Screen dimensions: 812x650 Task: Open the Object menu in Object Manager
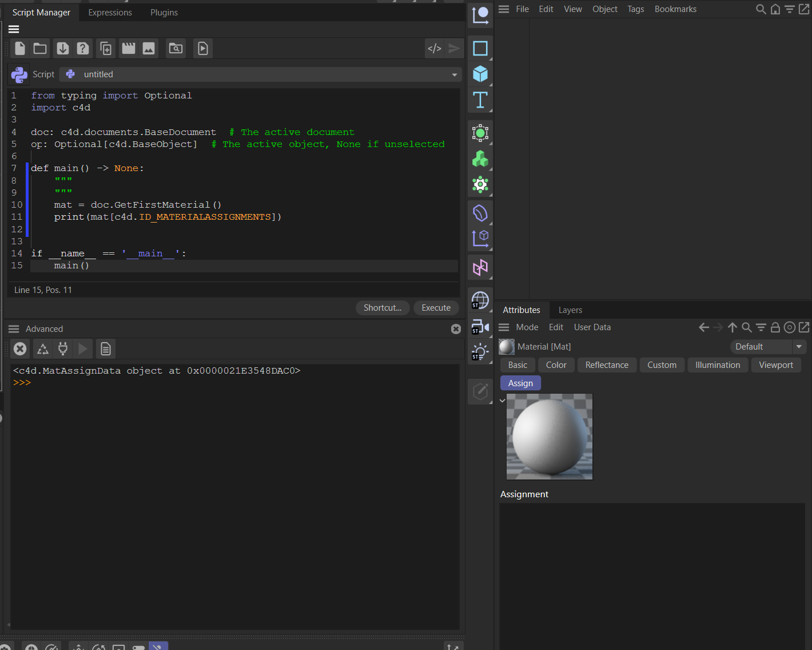coord(605,9)
